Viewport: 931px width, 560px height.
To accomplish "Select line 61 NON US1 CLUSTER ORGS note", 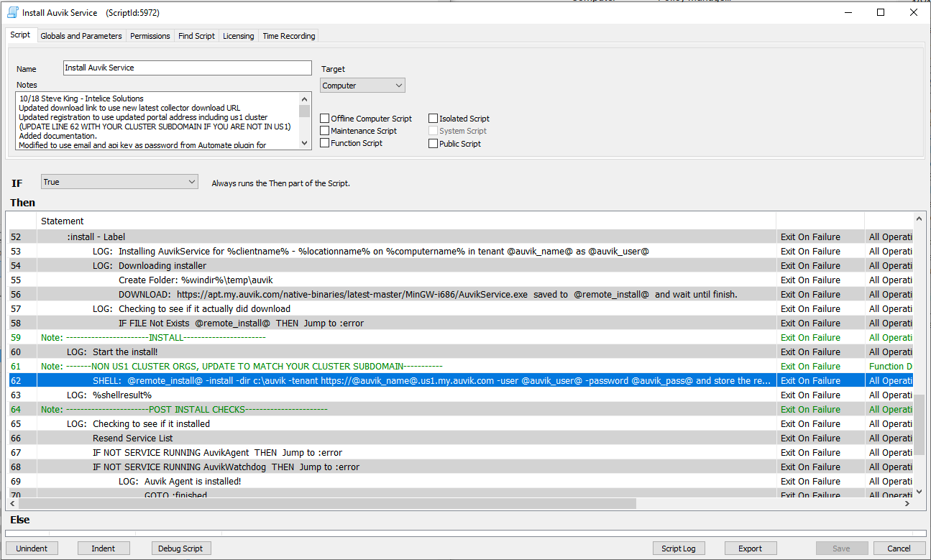I will (460, 366).
